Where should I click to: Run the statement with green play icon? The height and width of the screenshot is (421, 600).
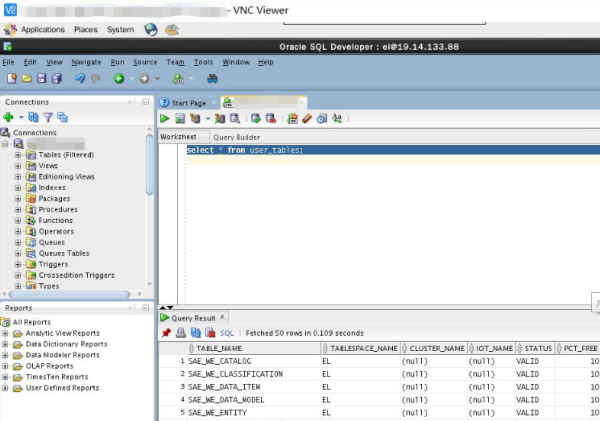coord(165,119)
